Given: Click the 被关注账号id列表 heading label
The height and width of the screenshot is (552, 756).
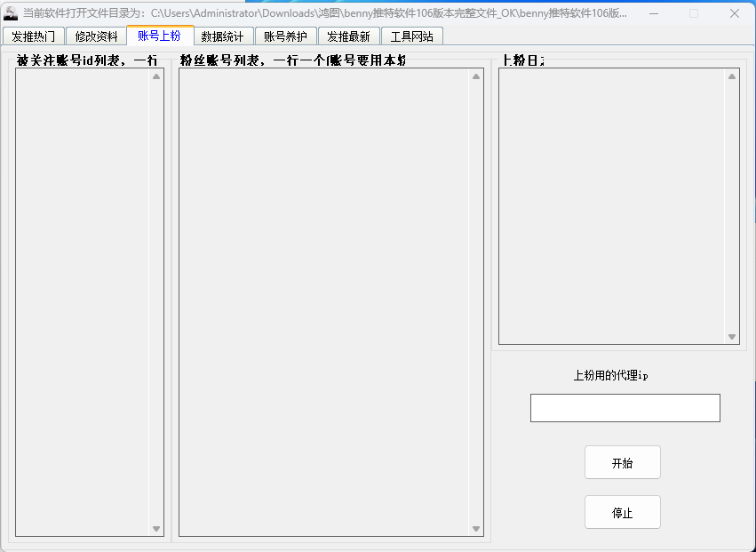Looking at the screenshot, I should (87, 60).
